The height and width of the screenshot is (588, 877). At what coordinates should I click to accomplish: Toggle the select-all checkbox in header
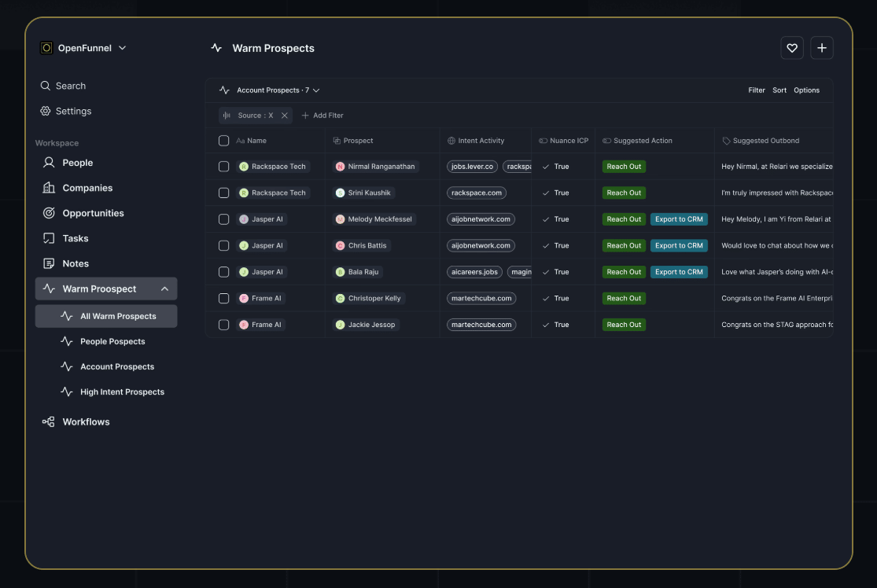(x=223, y=141)
